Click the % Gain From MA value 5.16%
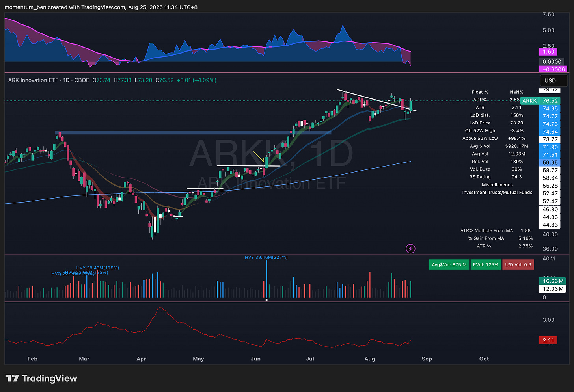 pyautogui.click(x=526, y=238)
